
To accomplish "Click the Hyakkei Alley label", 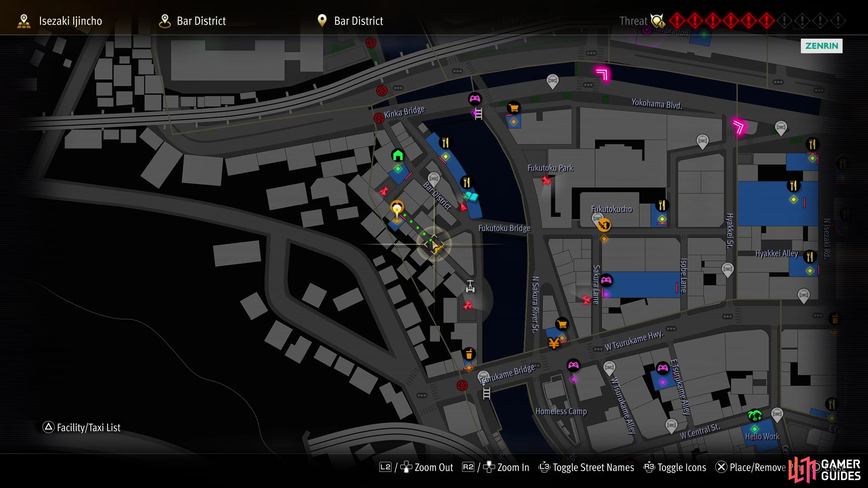I will click(x=776, y=253).
